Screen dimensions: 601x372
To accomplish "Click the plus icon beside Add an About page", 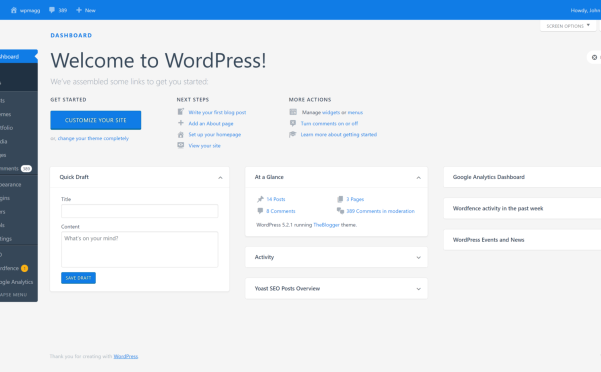I will click(x=181, y=123).
